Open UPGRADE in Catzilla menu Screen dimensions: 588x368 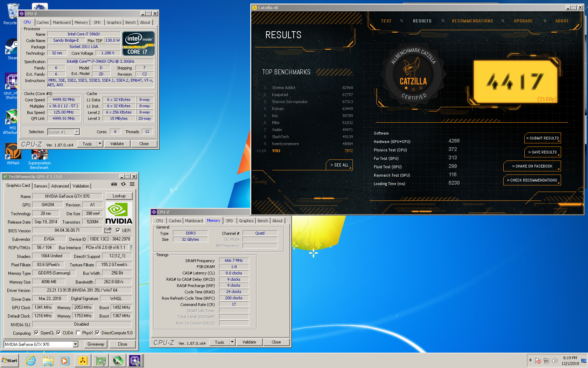tap(523, 21)
